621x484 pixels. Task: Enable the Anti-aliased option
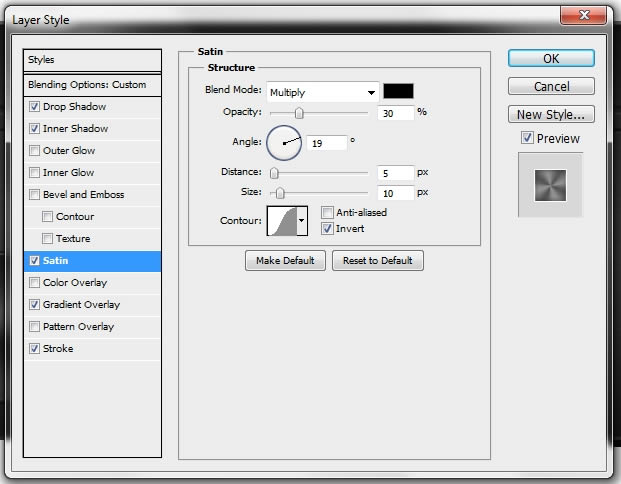[x=327, y=213]
